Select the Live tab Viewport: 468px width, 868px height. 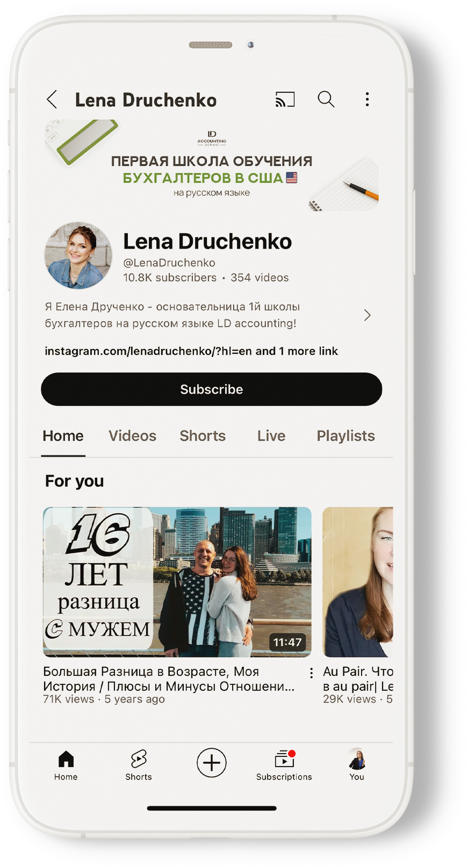pos(271,436)
